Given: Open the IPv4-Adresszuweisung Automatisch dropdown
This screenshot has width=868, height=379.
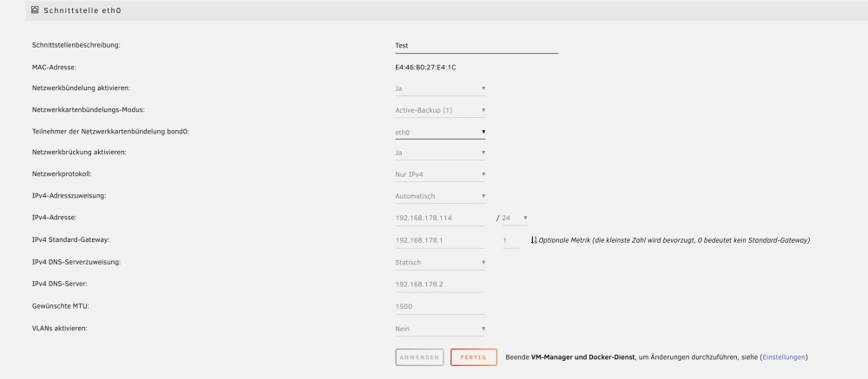Looking at the screenshot, I should point(440,196).
